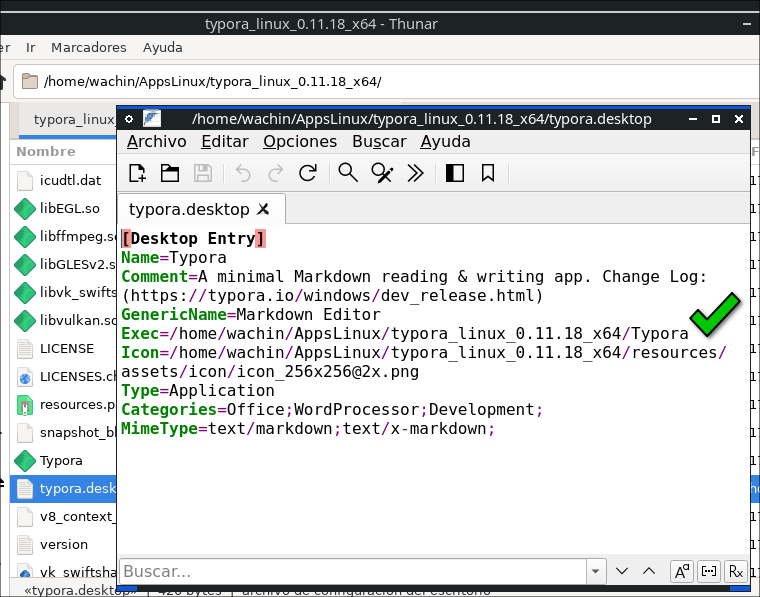
Task: Toggle the side panel icon
Action: tap(455, 173)
